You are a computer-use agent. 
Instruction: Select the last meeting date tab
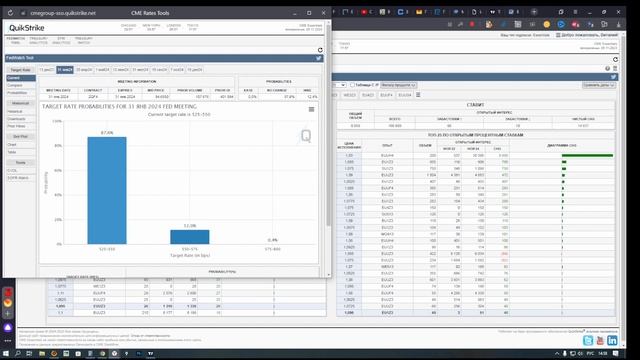[x=195, y=70]
